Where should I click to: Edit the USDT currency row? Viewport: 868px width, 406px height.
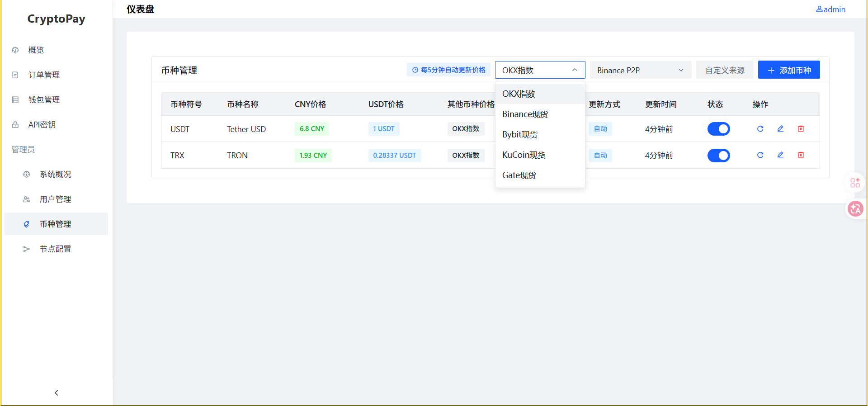click(780, 129)
